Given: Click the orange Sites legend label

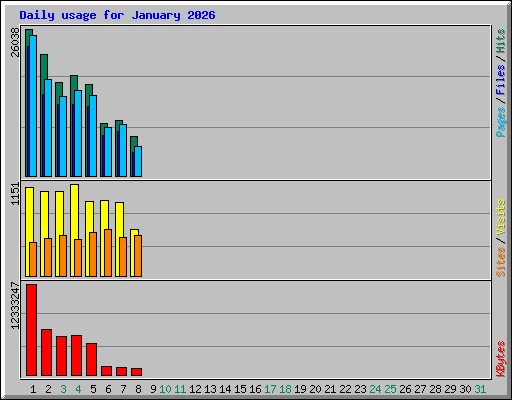Looking at the screenshot, I should click(x=501, y=262).
